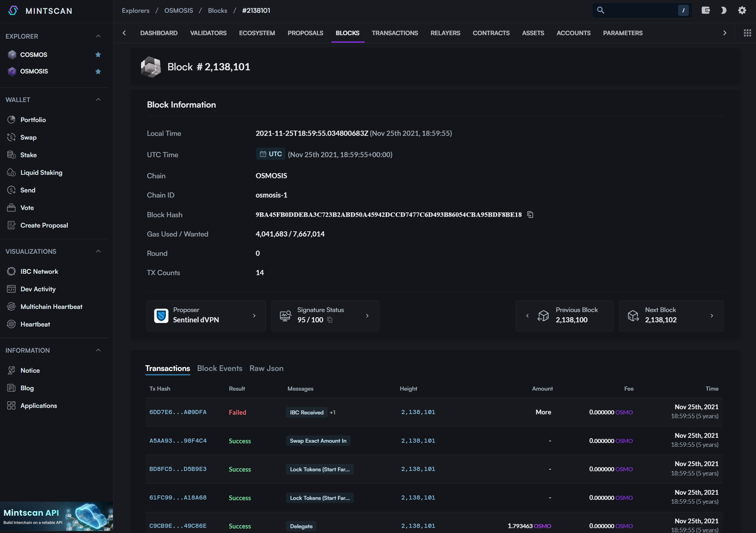Switch to Raw Json tab
The width and height of the screenshot is (756, 533).
pos(266,368)
